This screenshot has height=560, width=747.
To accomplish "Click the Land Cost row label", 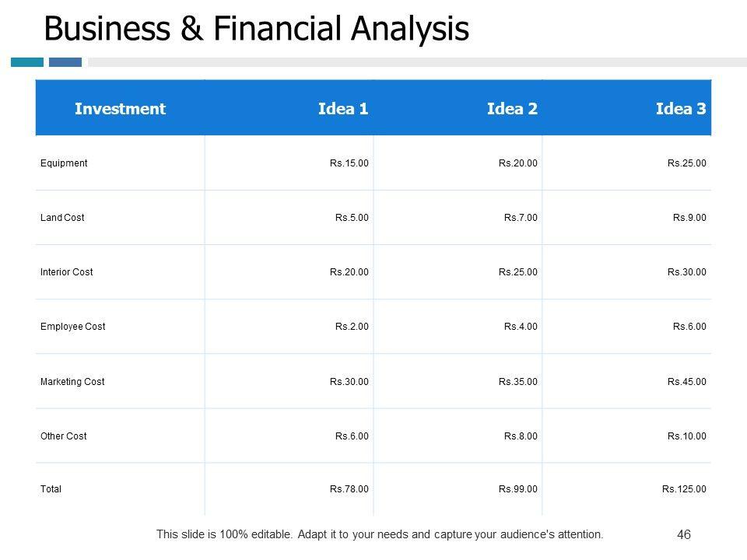I will [62, 218].
